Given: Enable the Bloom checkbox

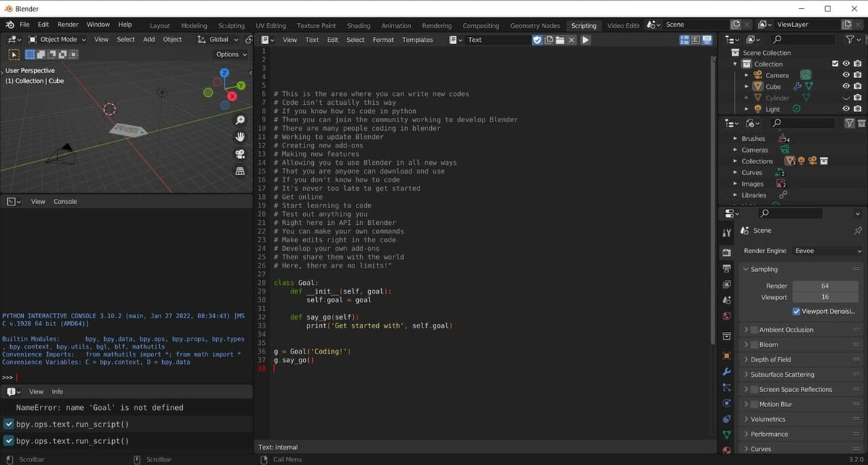Looking at the screenshot, I should pyautogui.click(x=754, y=345).
